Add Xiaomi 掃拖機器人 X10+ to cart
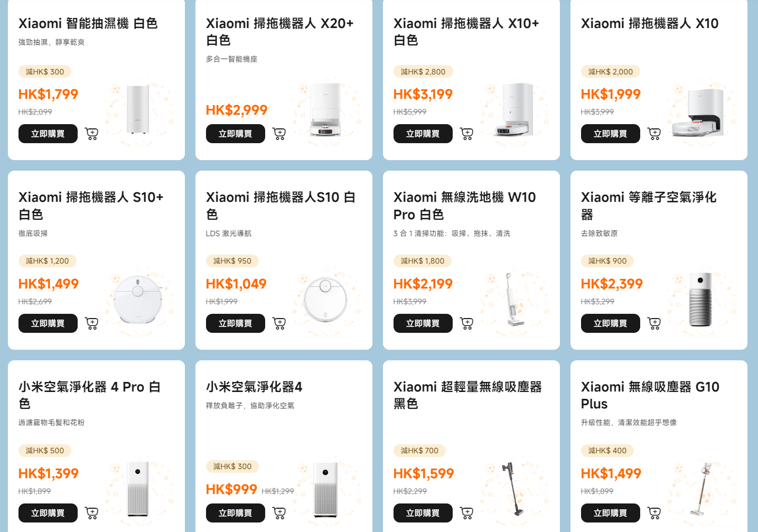The image size is (758, 532). (466, 133)
